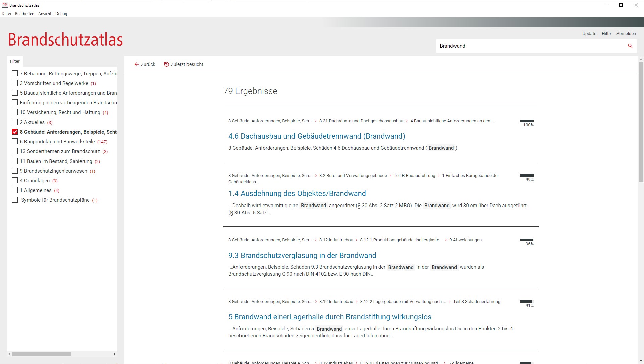644x364 pixels.
Task: Click the Abmelden link
Action: (626, 33)
